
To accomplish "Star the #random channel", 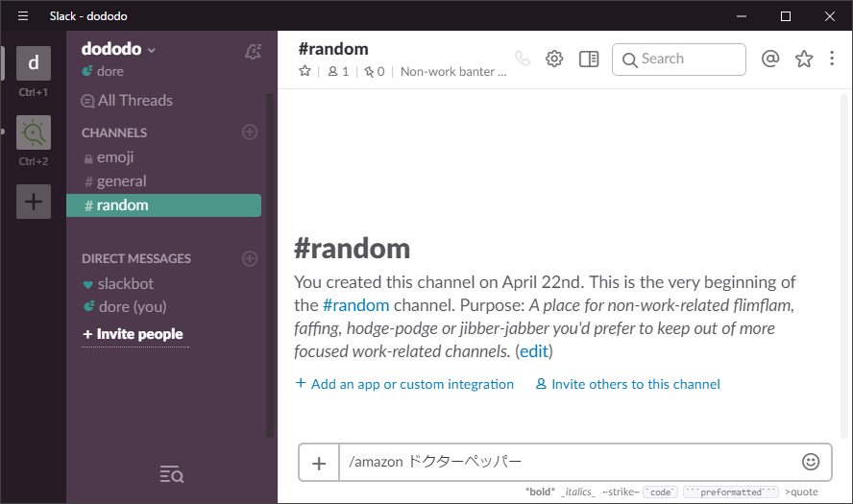I will click(x=305, y=71).
